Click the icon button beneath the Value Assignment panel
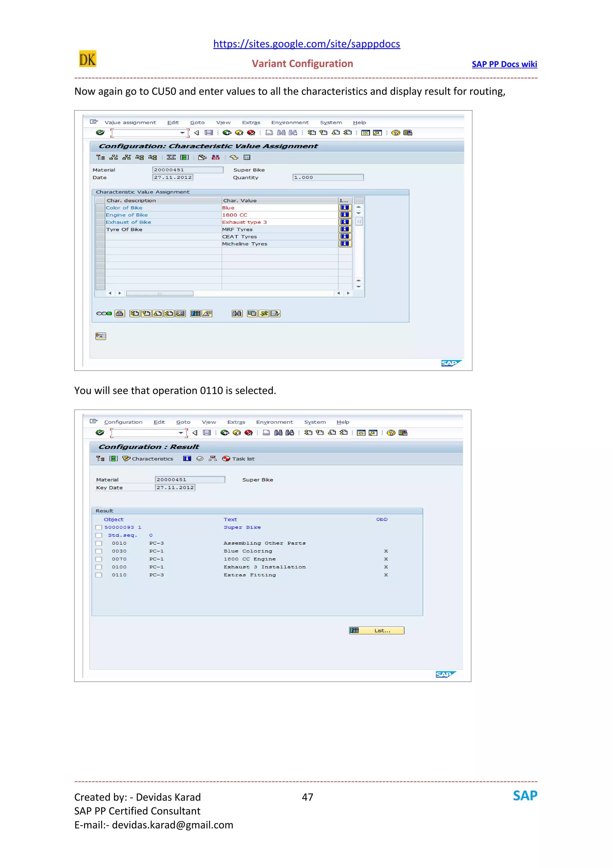 pyautogui.click(x=101, y=336)
